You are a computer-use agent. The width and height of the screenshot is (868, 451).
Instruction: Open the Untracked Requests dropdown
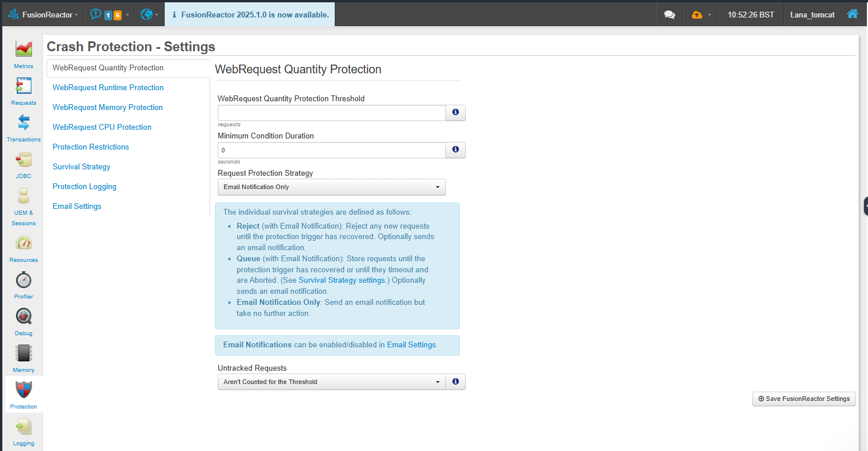tap(332, 382)
